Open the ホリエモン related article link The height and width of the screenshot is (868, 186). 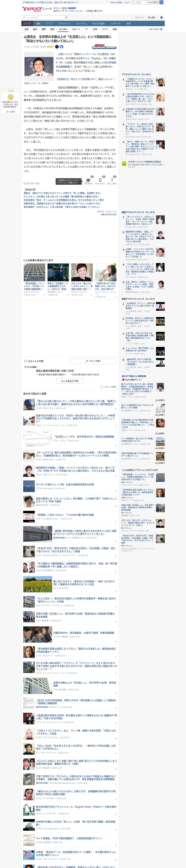tap(61, 197)
